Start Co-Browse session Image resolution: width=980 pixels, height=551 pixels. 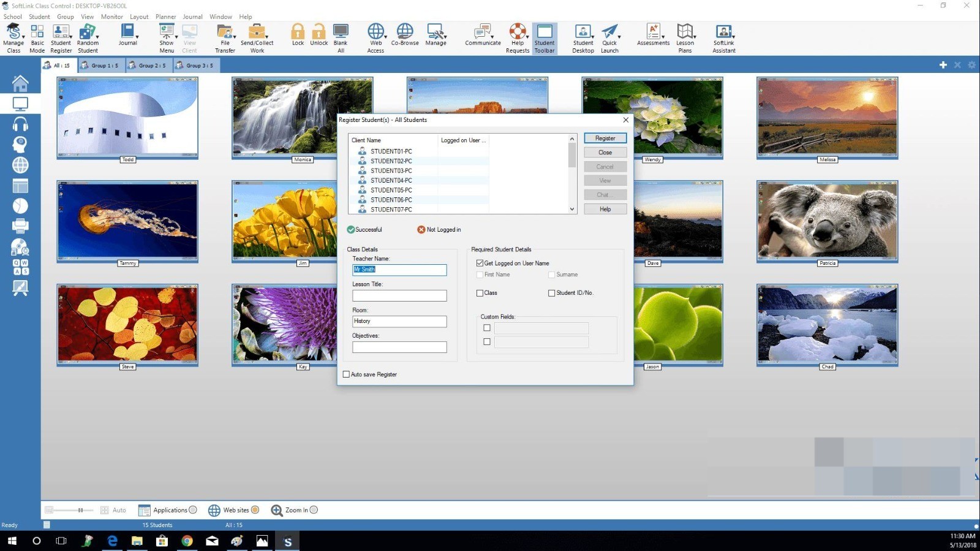405,35
